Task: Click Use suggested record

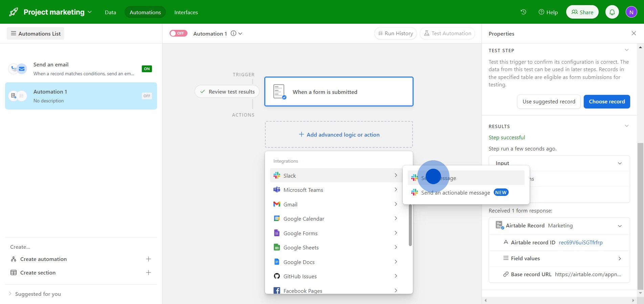Action: click(549, 102)
